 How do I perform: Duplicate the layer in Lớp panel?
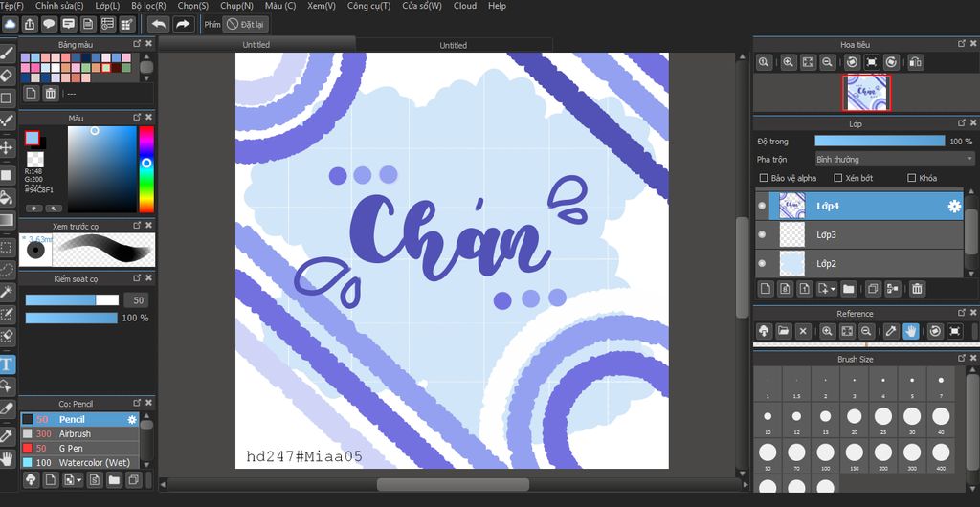(873, 289)
